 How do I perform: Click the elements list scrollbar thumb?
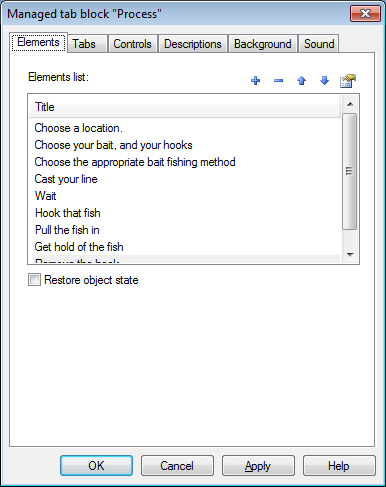[x=350, y=171]
